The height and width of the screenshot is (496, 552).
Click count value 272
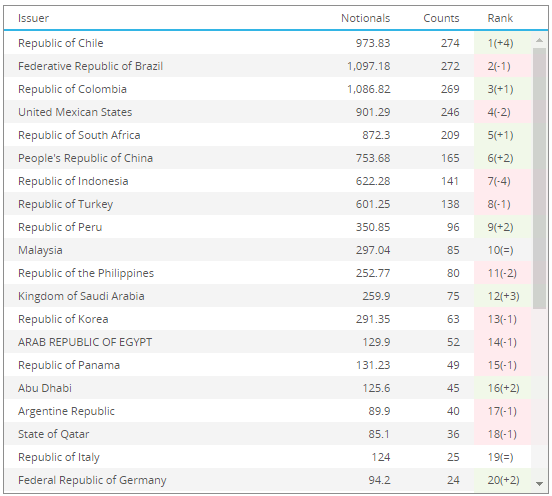(x=450, y=66)
